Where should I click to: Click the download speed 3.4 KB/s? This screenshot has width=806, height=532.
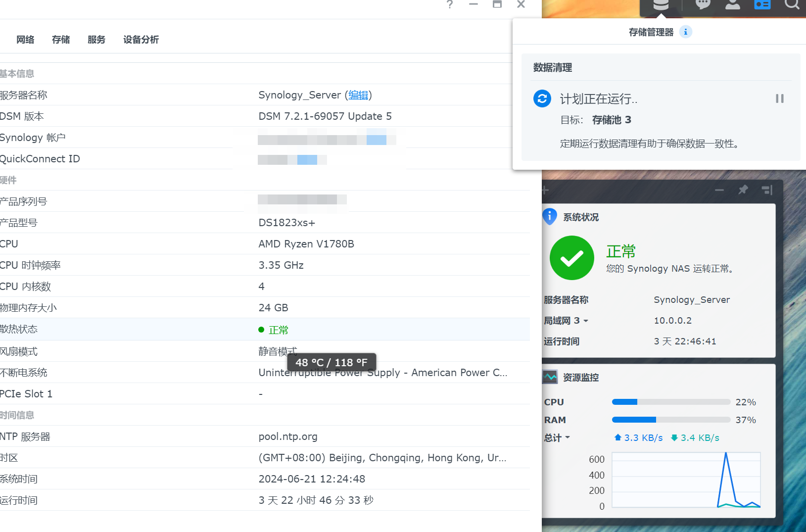click(x=695, y=437)
